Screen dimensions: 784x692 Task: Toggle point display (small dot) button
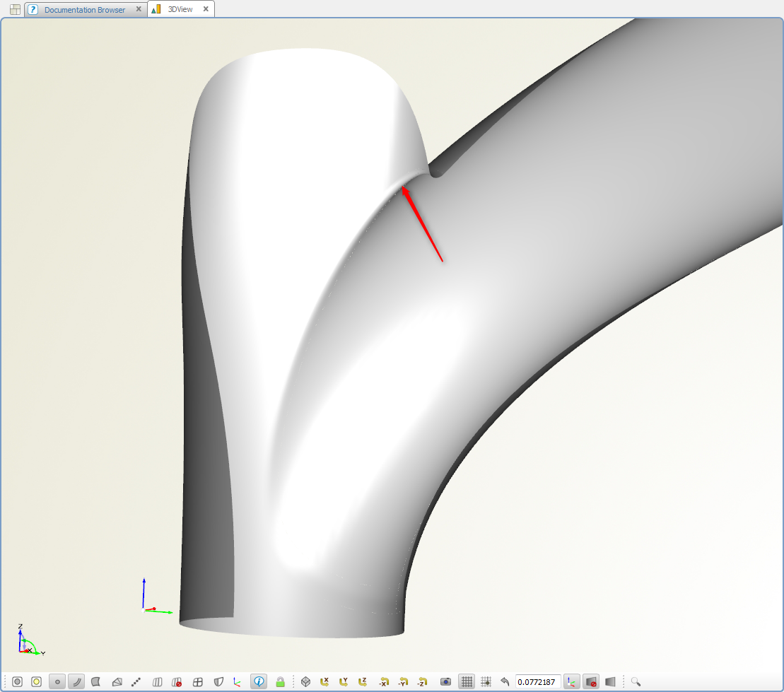point(57,681)
